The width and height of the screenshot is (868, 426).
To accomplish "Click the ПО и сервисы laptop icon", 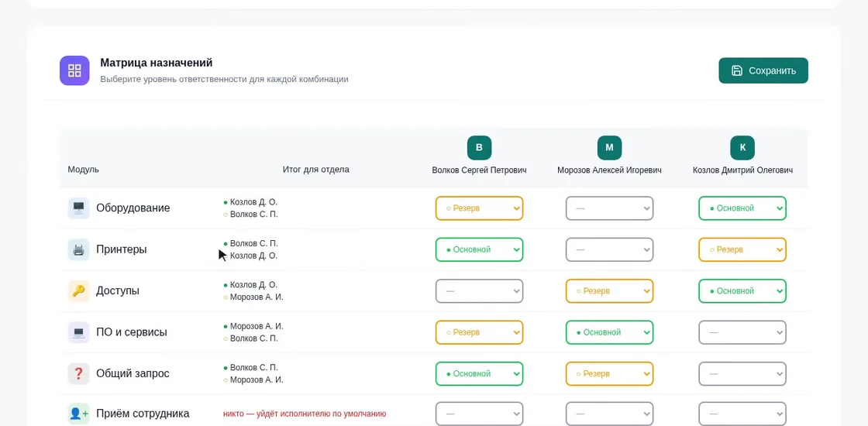I will [78, 332].
